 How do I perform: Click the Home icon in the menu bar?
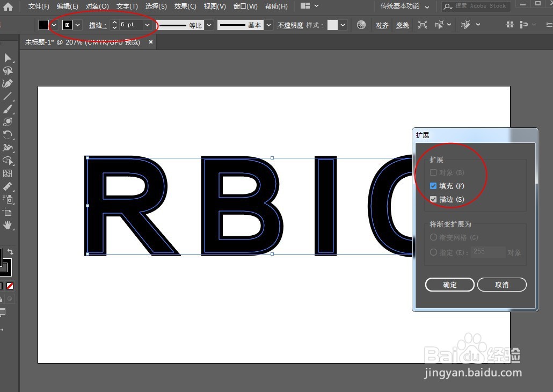(x=8, y=6)
